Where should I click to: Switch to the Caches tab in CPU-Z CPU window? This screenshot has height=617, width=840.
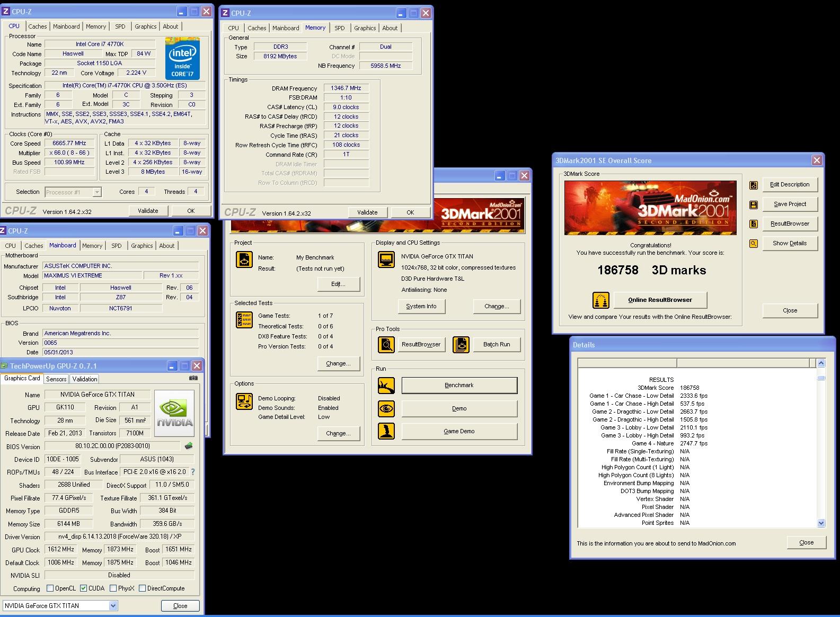point(38,26)
